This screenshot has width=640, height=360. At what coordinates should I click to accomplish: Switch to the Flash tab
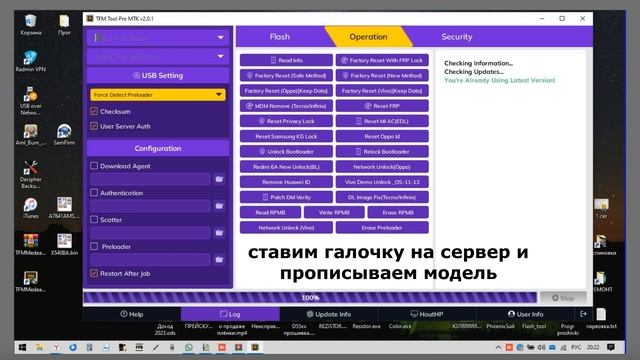280,37
